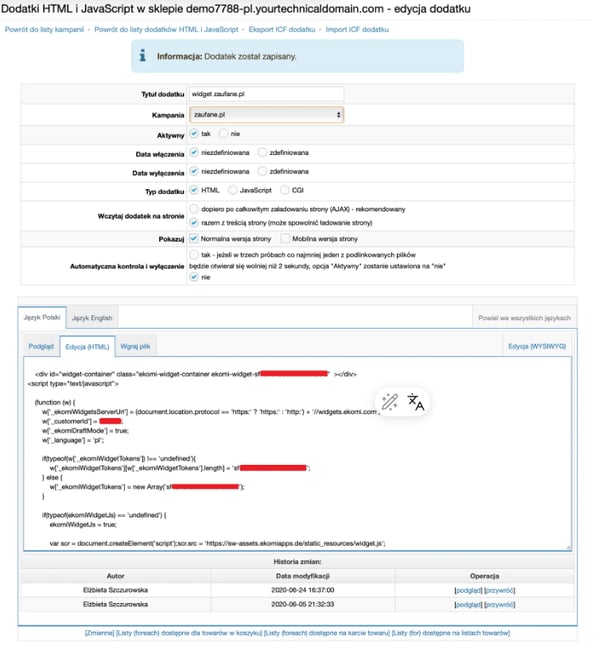Click the translate icon over the code editor
Image resolution: width=602 pixels, height=646 pixels.
[417, 403]
